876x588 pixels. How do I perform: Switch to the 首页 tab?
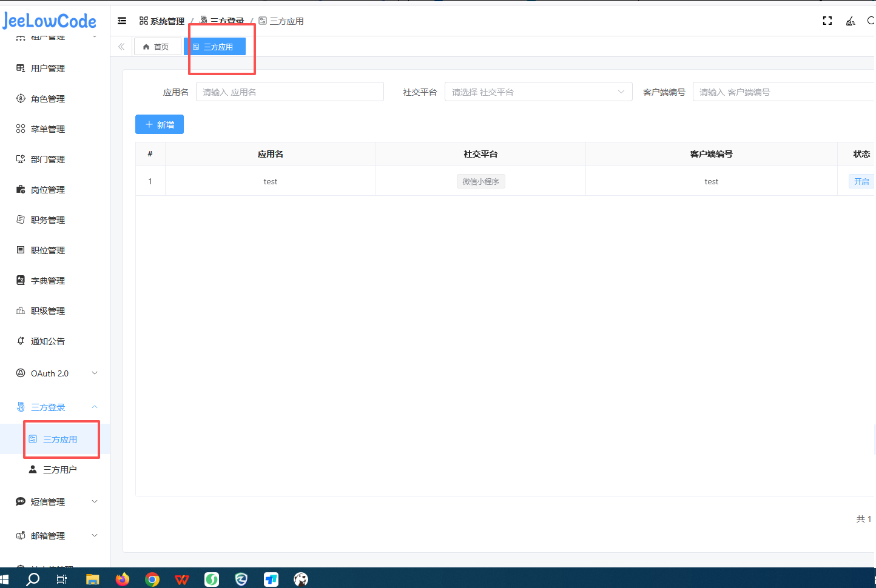click(157, 47)
